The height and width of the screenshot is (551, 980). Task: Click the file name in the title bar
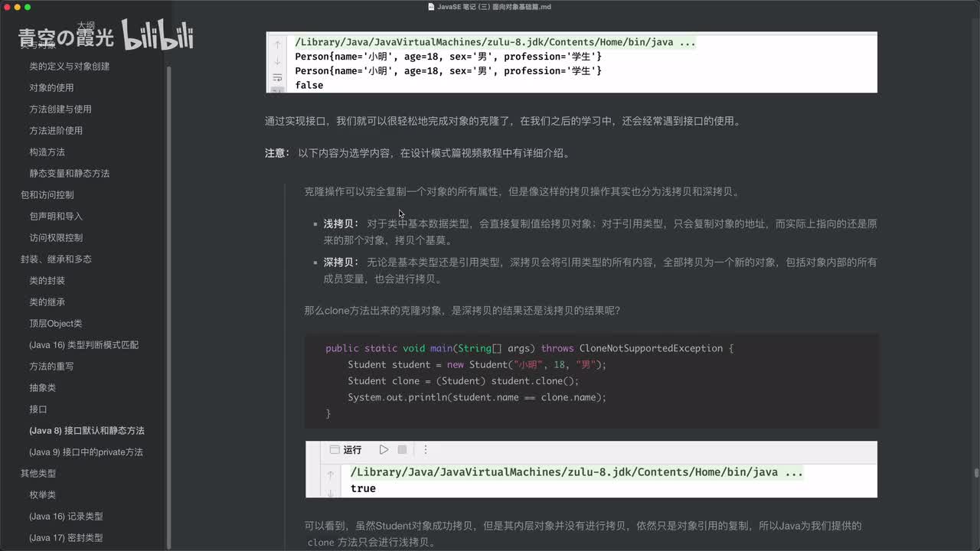click(494, 7)
